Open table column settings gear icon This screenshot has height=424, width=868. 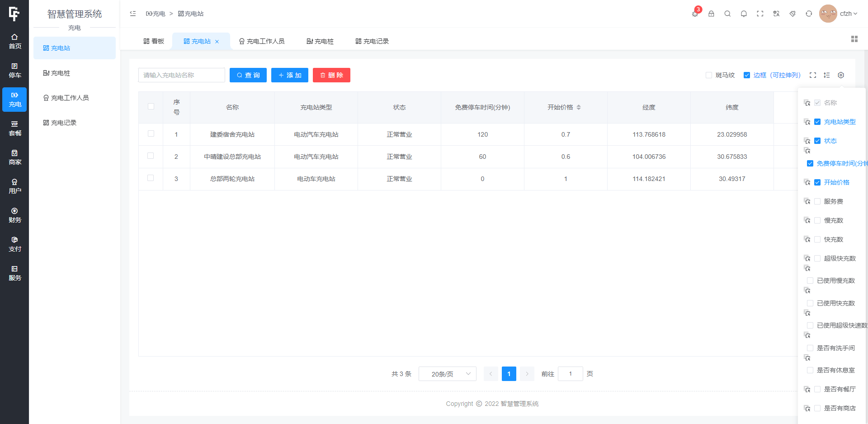[841, 75]
